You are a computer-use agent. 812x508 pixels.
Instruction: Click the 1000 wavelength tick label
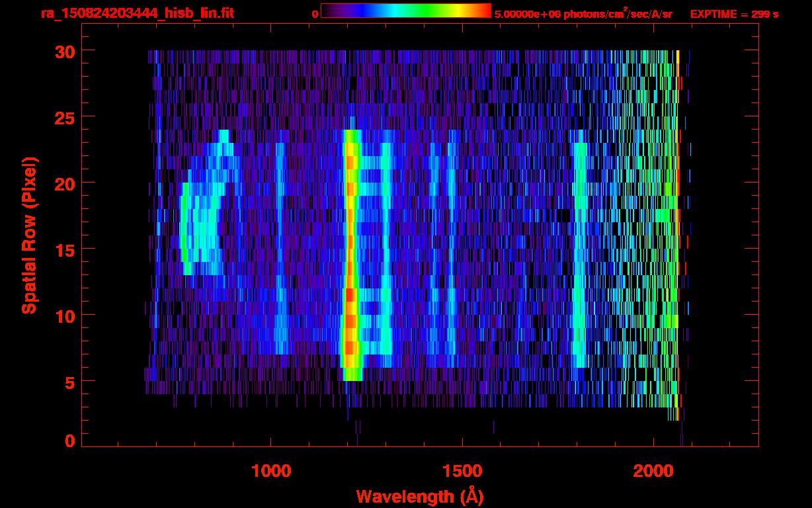[x=271, y=471]
